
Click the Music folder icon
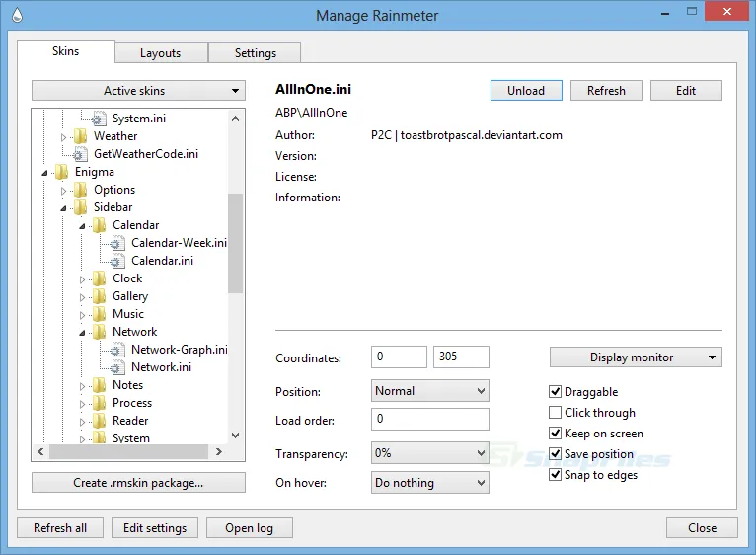pos(99,314)
